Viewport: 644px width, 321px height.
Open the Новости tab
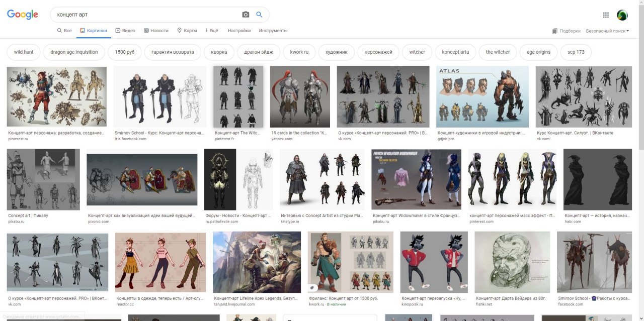[156, 31]
